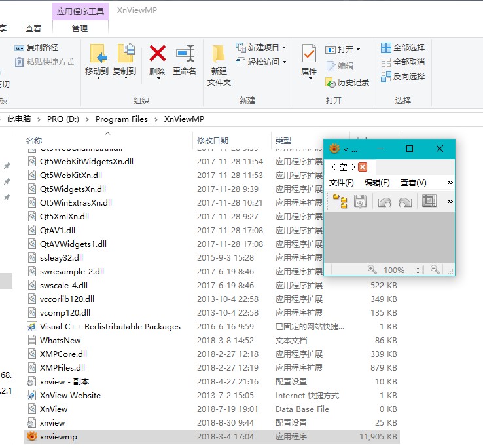This screenshot has height=448, width=483.
Task: Select the XMPFiles.dll file
Action: (x=212, y=368)
